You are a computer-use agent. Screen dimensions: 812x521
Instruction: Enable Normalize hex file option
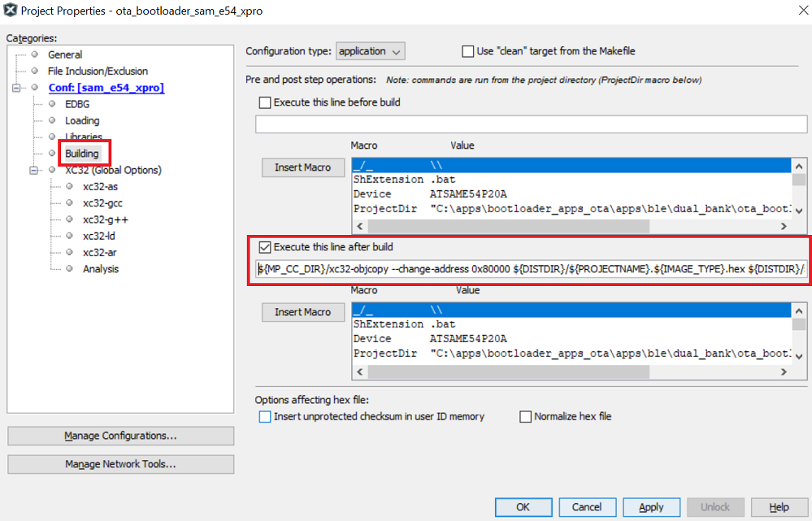point(526,416)
